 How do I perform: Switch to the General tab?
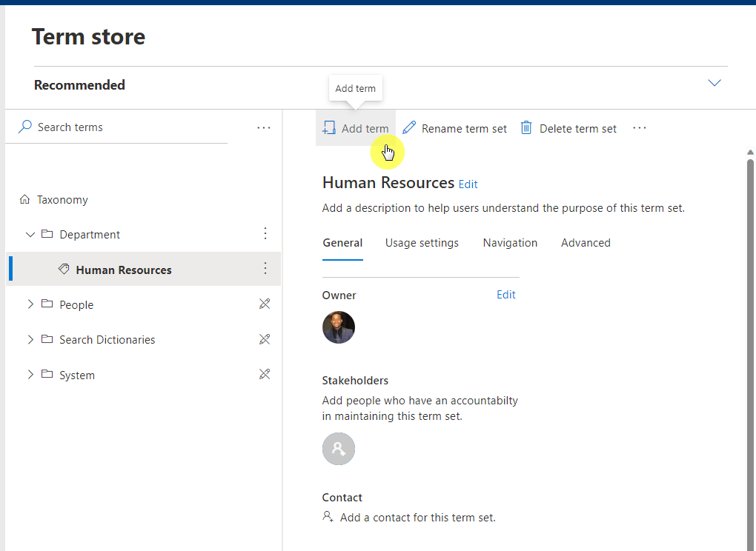click(342, 243)
